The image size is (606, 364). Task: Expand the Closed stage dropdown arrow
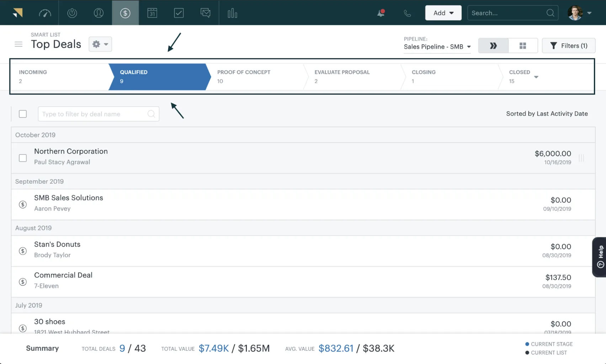(x=536, y=76)
